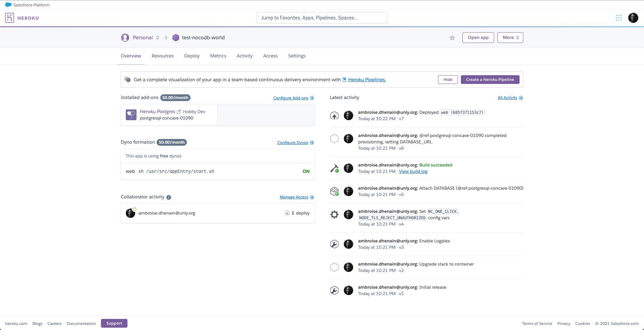644x330 pixels.
Task: Open the profile avatar menu at top right
Action: 633,18
